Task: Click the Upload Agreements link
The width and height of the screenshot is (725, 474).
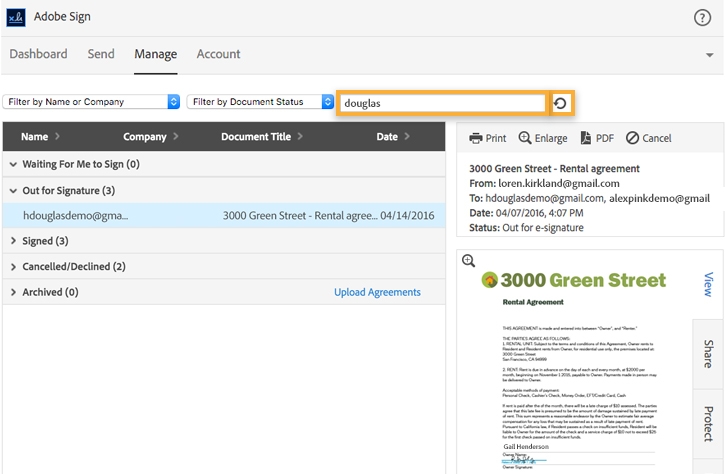Action: pos(377,292)
